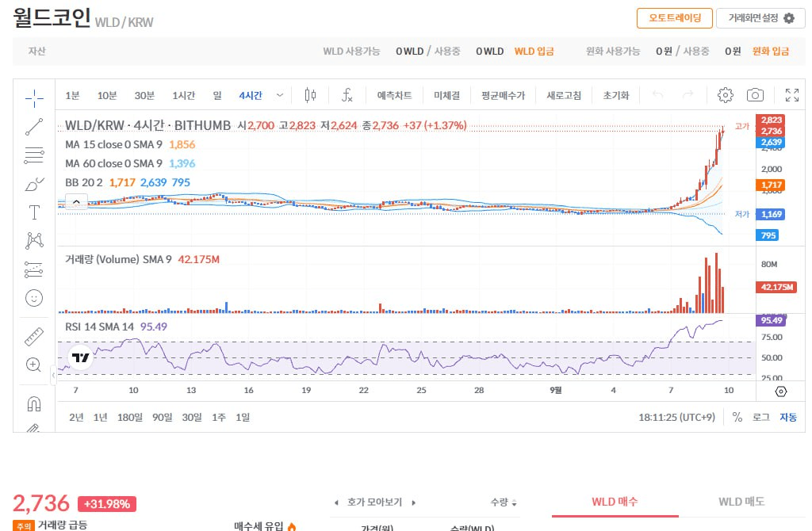Image resolution: width=812 pixels, height=531 pixels.
Task: Expand the drawing toolbar side handle
Action: tap(53, 376)
